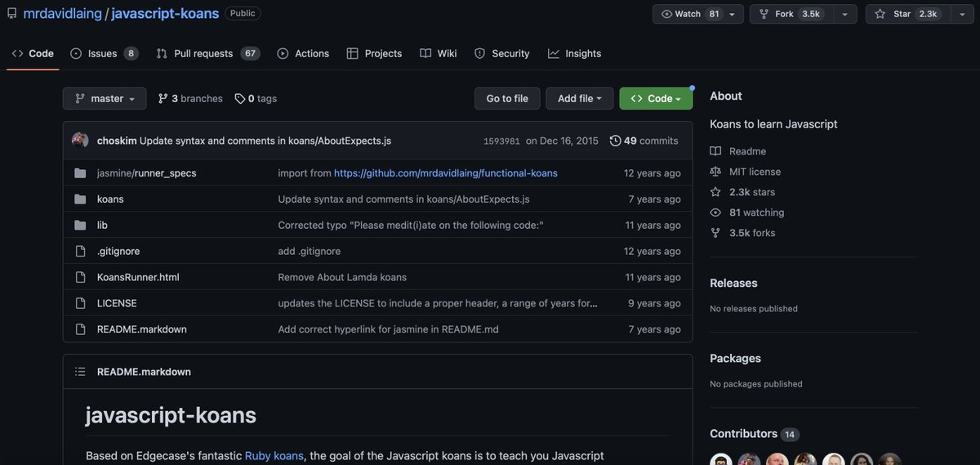Screen dimensions: 980x465
Task: Click the Readme book icon in About
Action: (715, 151)
